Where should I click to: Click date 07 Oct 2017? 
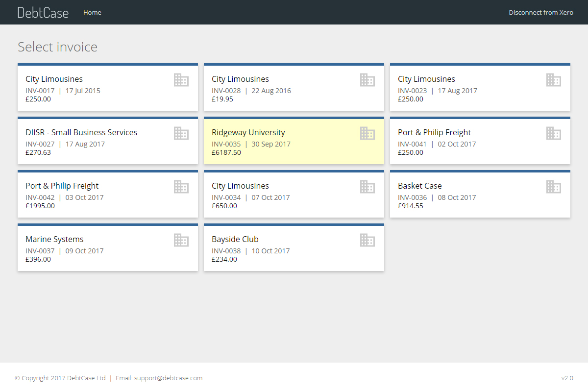pyautogui.click(x=271, y=197)
